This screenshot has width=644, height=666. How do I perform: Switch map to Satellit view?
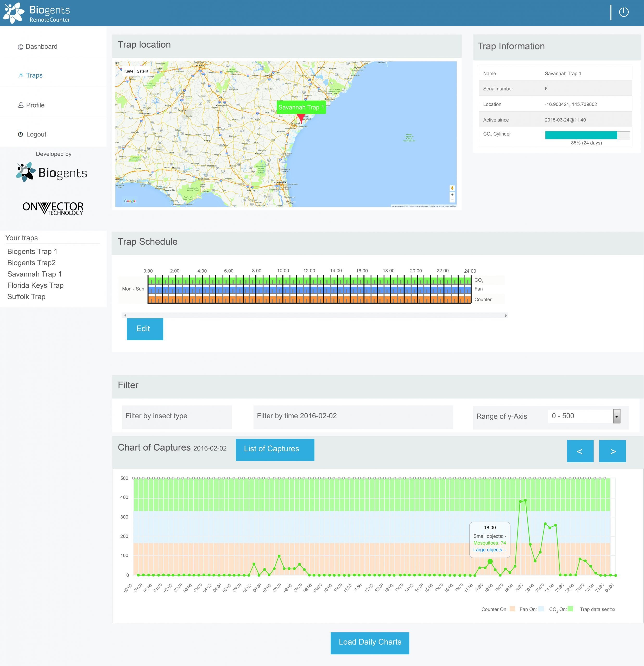pyautogui.click(x=142, y=71)
